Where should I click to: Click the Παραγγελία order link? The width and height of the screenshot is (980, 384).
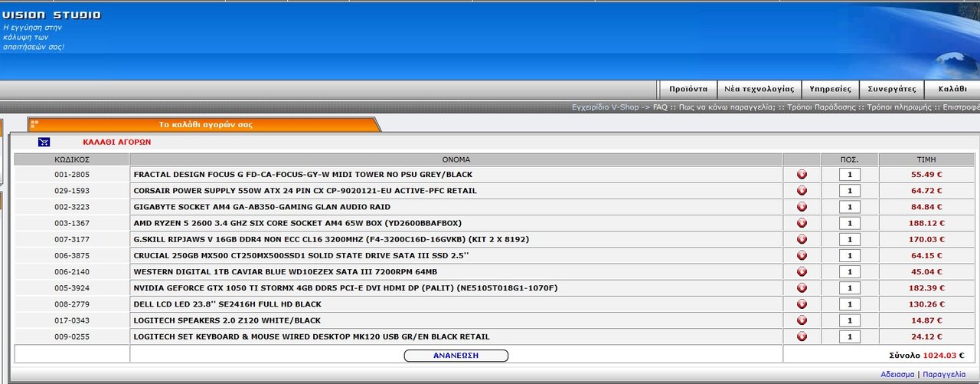point(944,374)
